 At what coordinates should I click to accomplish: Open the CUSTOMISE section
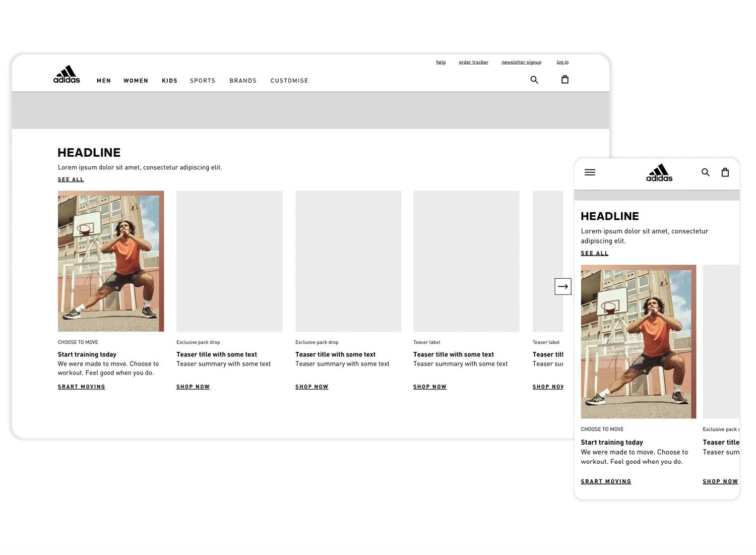[289, 81]
